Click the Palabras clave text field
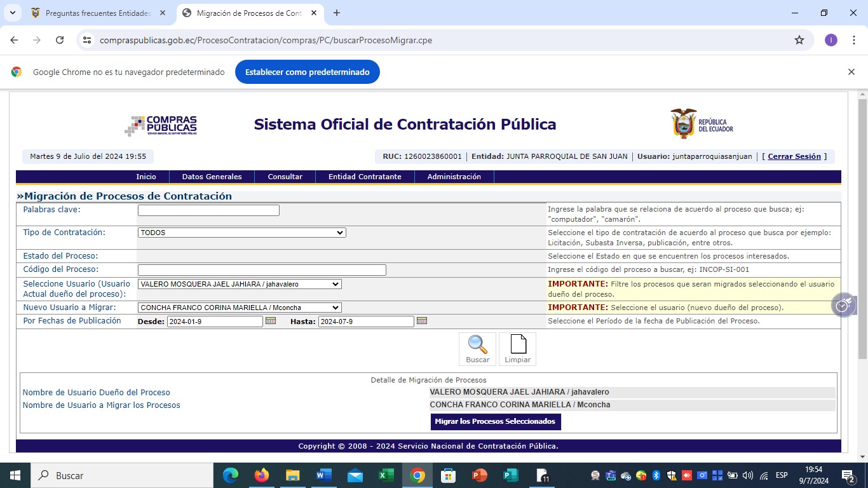 [208, 210]
